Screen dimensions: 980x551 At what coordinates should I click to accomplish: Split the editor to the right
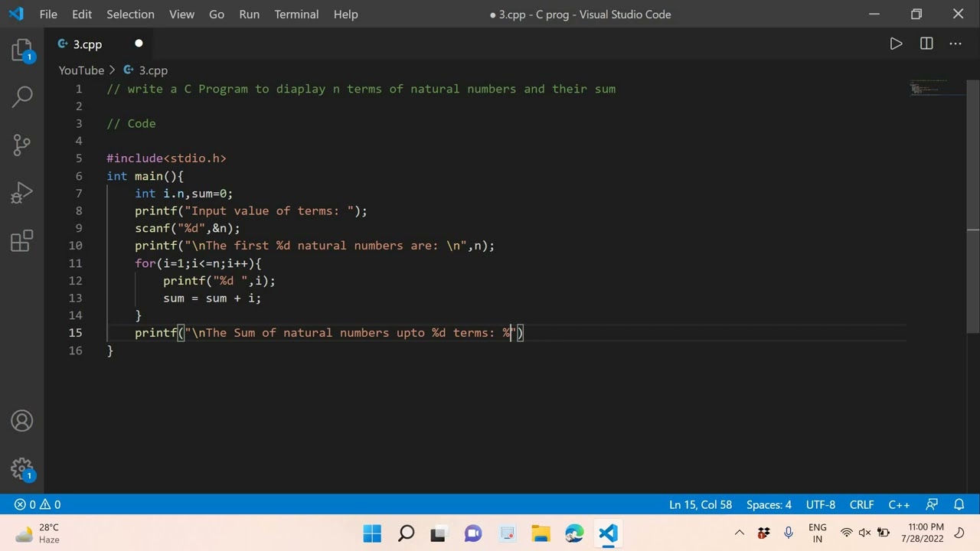click(x=926, y=44)
